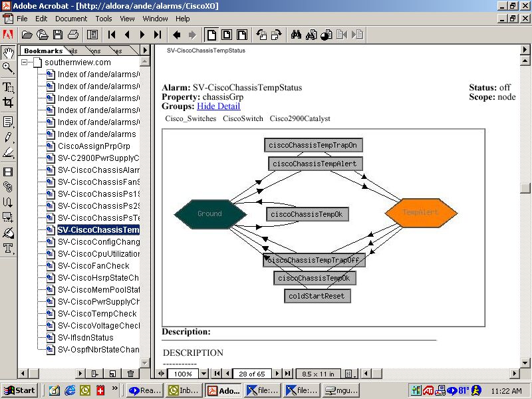This screenshot has width=532, height=399.
Task: Switch to the Bookmarks tab
Action: click(x=43, y=51)
